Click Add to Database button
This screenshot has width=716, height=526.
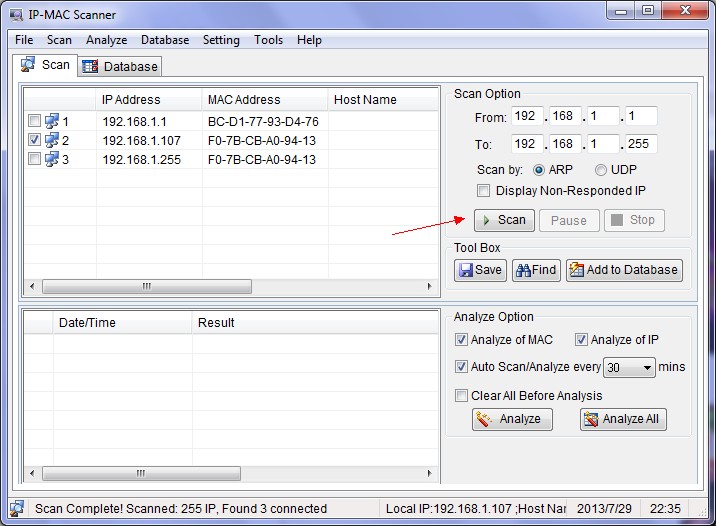tap(624, 270)
